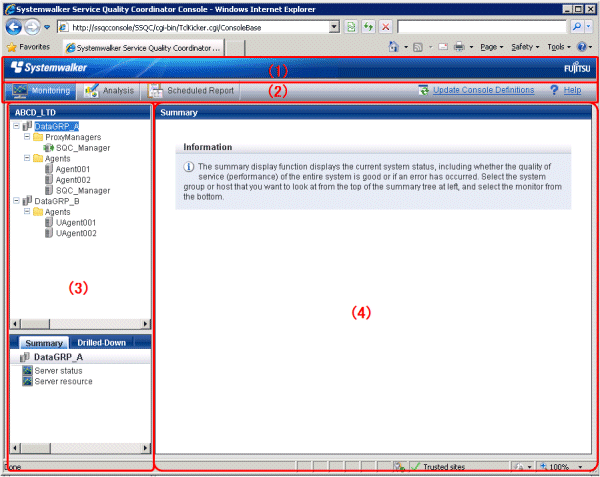
Task: Select SQC_Manager under ProxyManagers
Action: (x=83, y=148)
